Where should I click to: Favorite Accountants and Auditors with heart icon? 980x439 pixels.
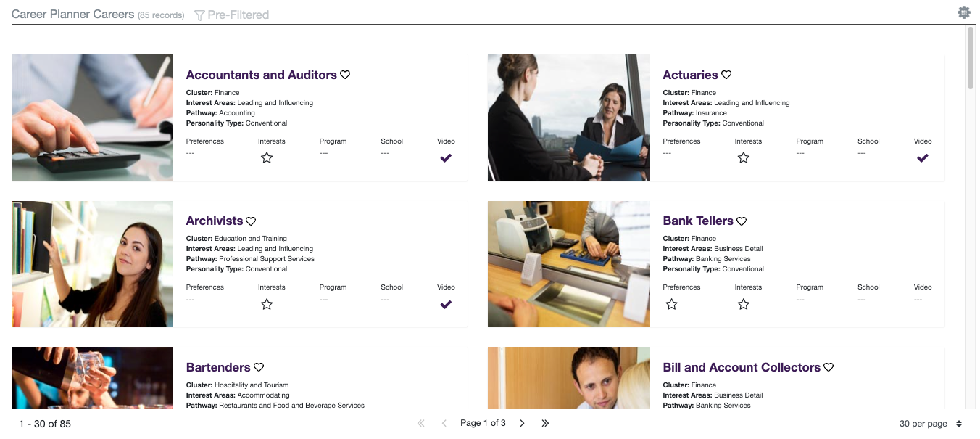[x=345, y=75]
